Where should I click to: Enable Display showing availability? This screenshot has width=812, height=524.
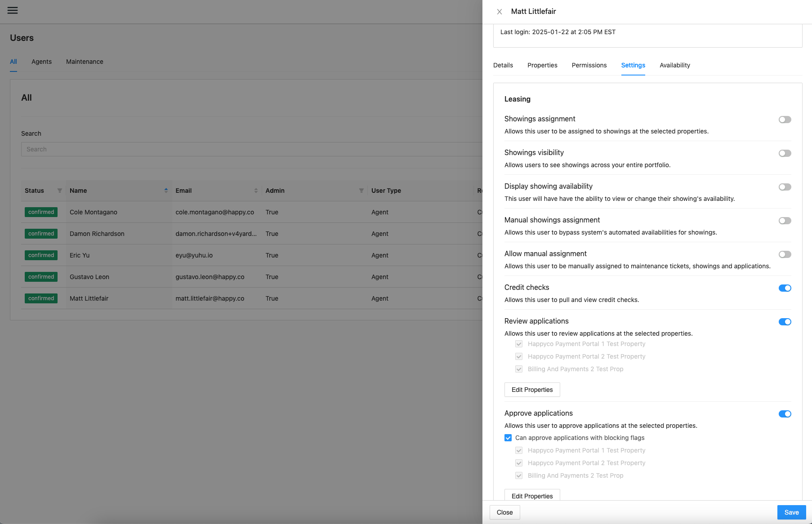pyautogui.click(x=785, y=187)
